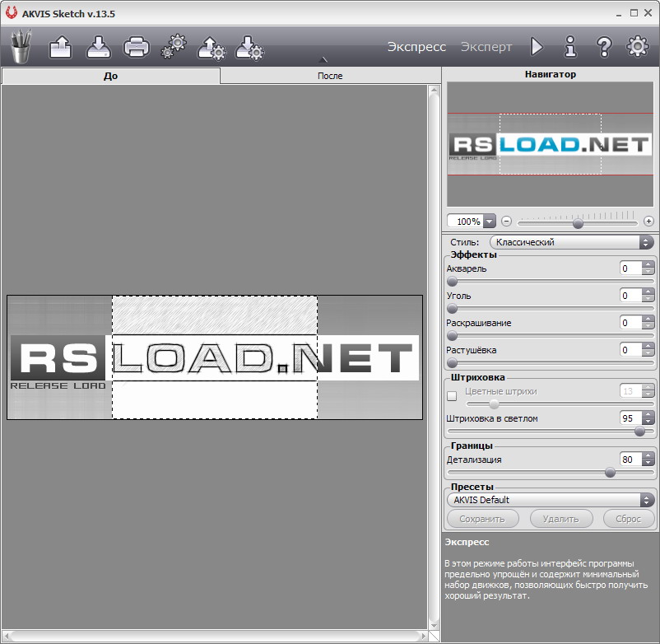
Task: Click Цветные штрихи slider handle
Action: pos(494,404)
